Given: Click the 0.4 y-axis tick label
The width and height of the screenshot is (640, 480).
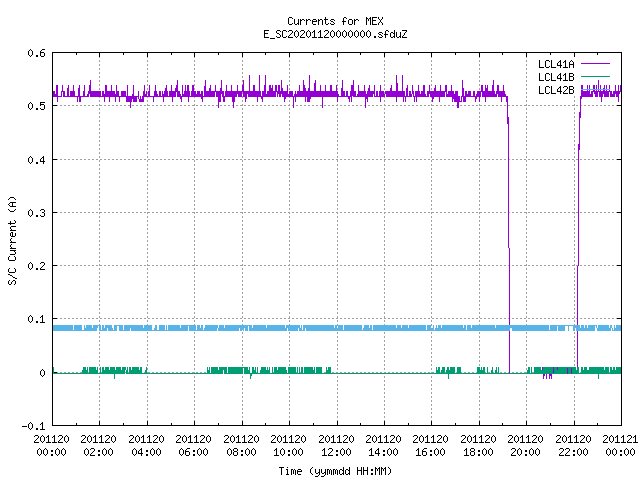Looking at the screenshot, I should coord(36,160).
